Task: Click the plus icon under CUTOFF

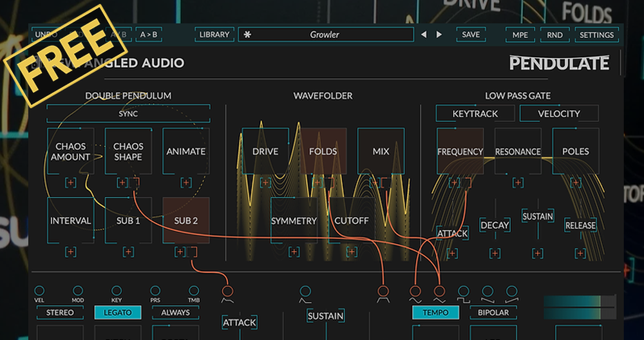Action: click(x=352, y=252)
